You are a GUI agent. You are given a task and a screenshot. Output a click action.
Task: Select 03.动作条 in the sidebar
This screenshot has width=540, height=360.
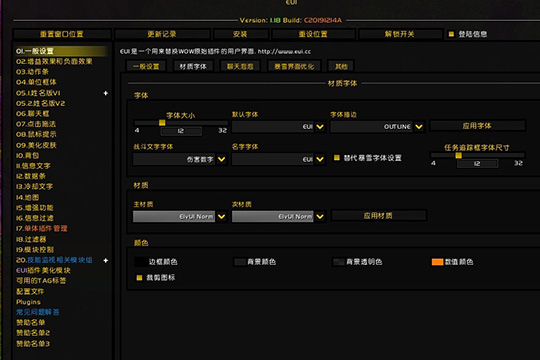pyautogui.click(x=32, y=72)
